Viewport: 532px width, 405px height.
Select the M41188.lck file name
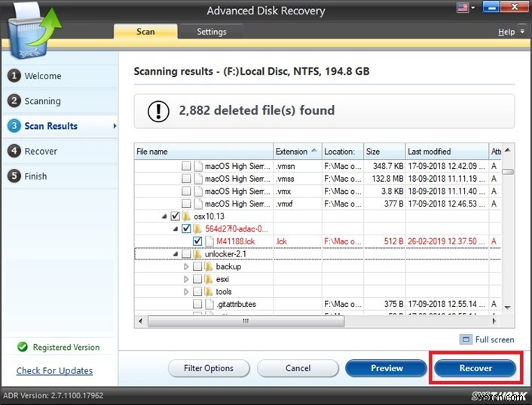[235, 241]
